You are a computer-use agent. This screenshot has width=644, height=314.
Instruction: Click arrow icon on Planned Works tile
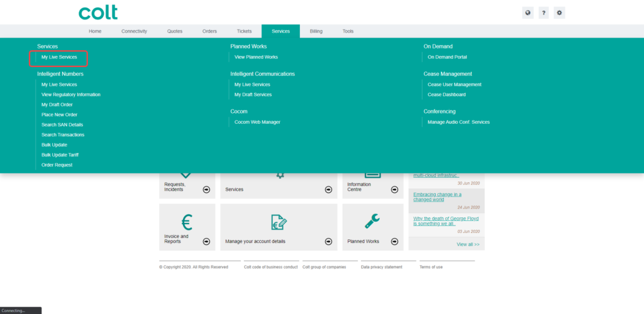point(394,241)
